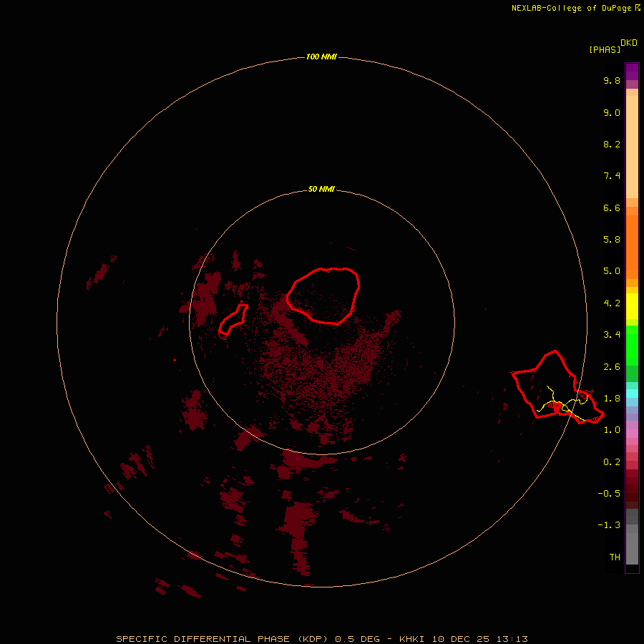Click the TH threshold label on legend
This screenshot has height=644, width=644.
click(x=615, y=557)
